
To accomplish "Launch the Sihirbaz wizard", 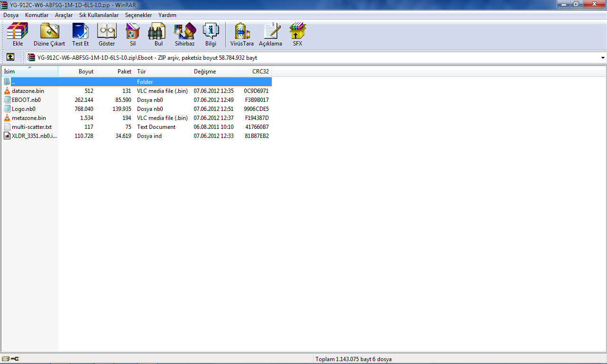I will 184,35.
